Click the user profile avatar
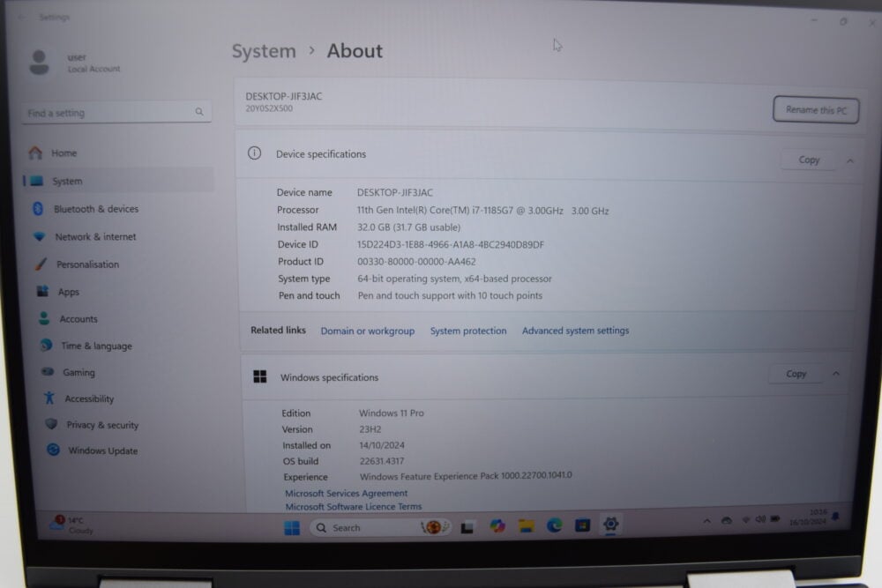Image resolution: width=882 pixels, height=588 pixels. click(x=39, y=62)
